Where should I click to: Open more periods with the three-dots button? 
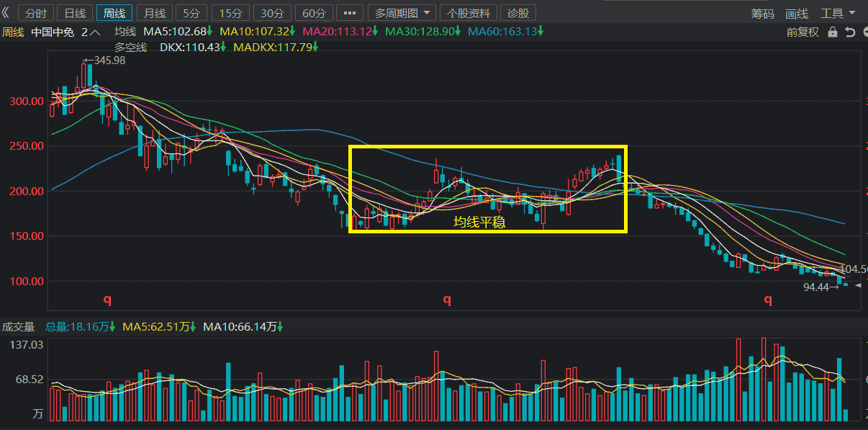click(x=350, y=13)
